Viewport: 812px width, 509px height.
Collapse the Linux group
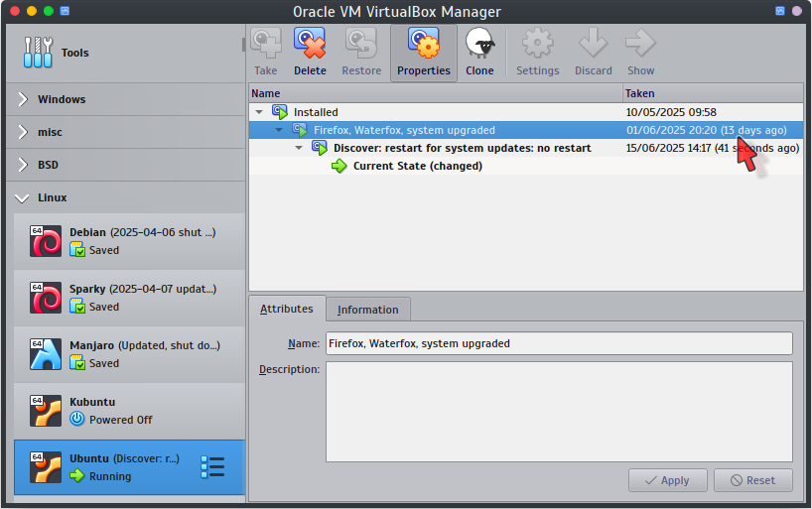click(22, 197)
